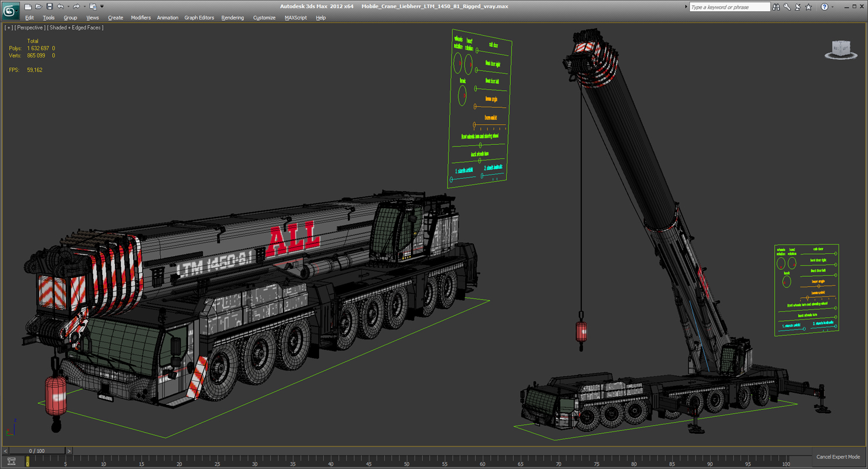
Task: Click the Redo arrow icon
Action: pos(76,6)
